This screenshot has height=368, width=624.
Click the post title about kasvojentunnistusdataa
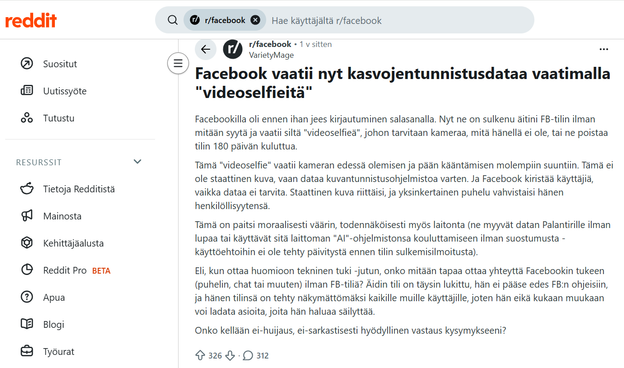tap(402, 83)
